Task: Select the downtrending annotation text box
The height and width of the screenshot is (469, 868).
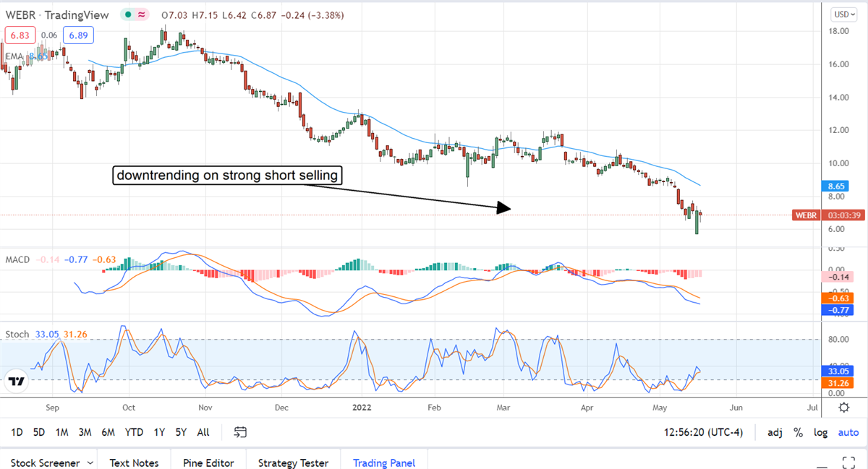Action: (226, 175)
